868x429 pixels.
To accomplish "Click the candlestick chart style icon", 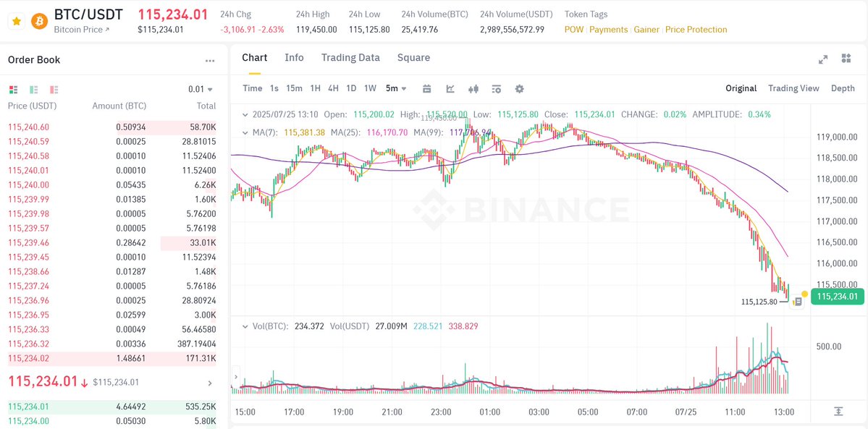I will tap(473, 88).
